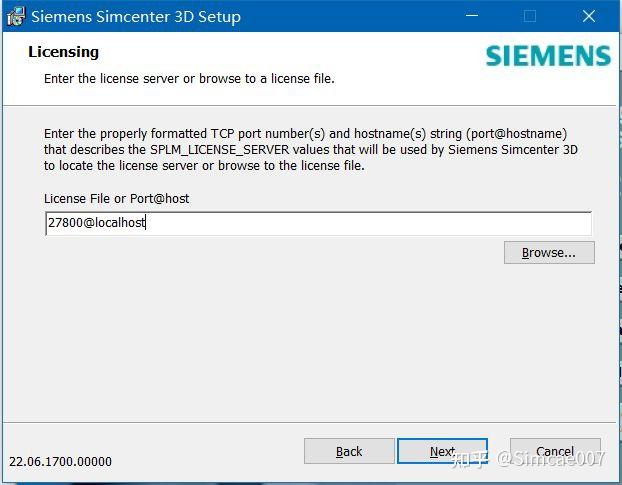
Task: Focus the License File or Port@host field
Action: pos(319,223)
